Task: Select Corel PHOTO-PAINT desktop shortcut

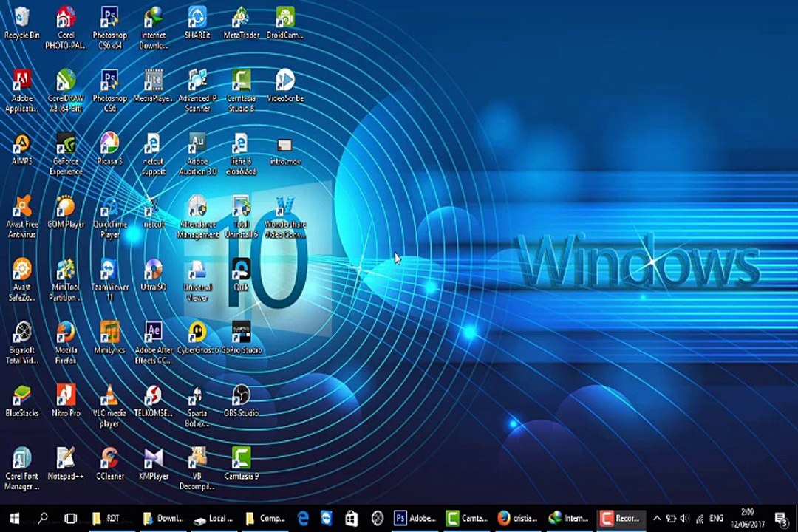Action: [x=66, y=28]
